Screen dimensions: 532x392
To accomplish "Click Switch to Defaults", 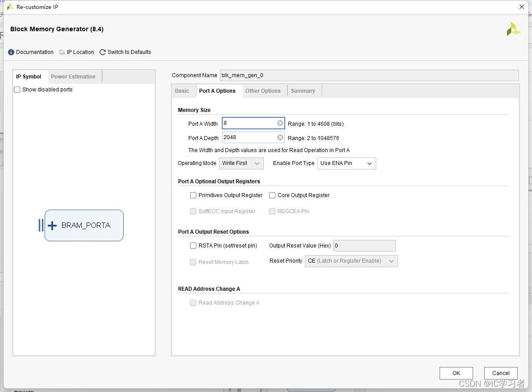I will pyautogui.click(x=129, y=52).
